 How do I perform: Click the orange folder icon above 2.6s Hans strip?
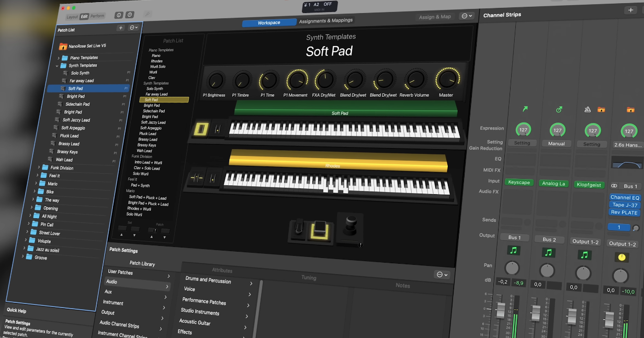631,110
